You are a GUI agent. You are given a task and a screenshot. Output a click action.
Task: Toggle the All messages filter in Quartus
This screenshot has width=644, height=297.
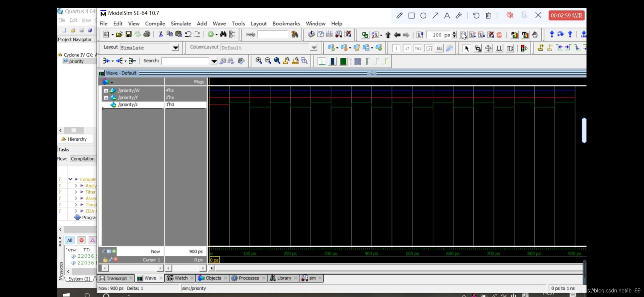[x=70, y=240]
